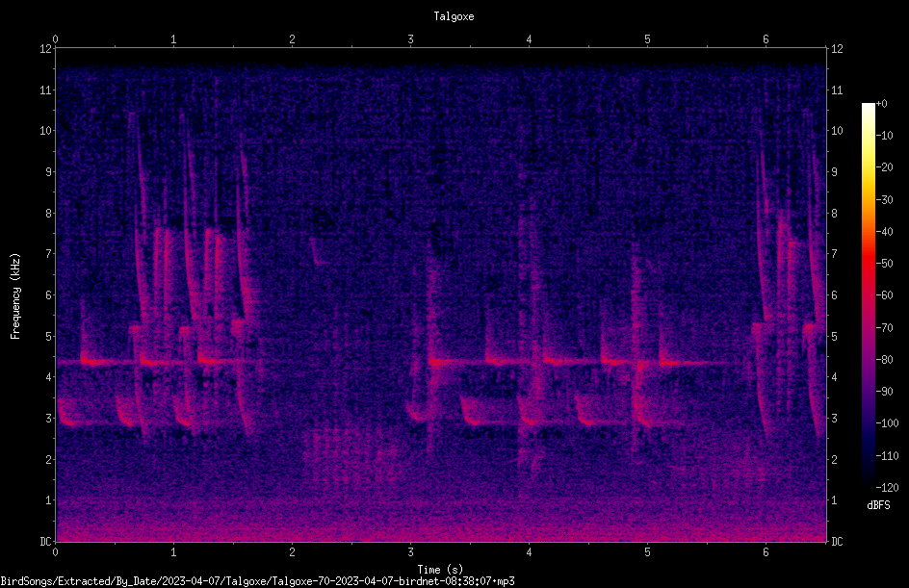
Task: Click the 1 second tick on the bottom time axis
Action: point(173,552)
